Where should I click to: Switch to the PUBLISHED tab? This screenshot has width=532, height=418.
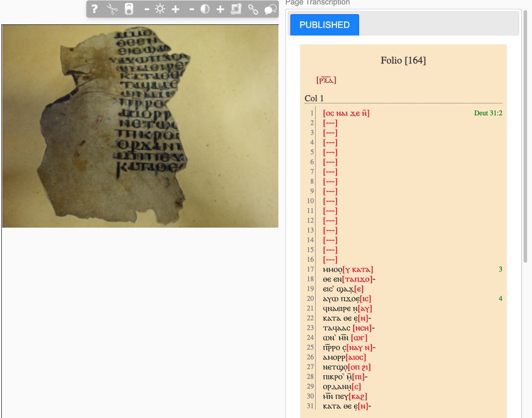pyautogui.click(x=325, y=25)
